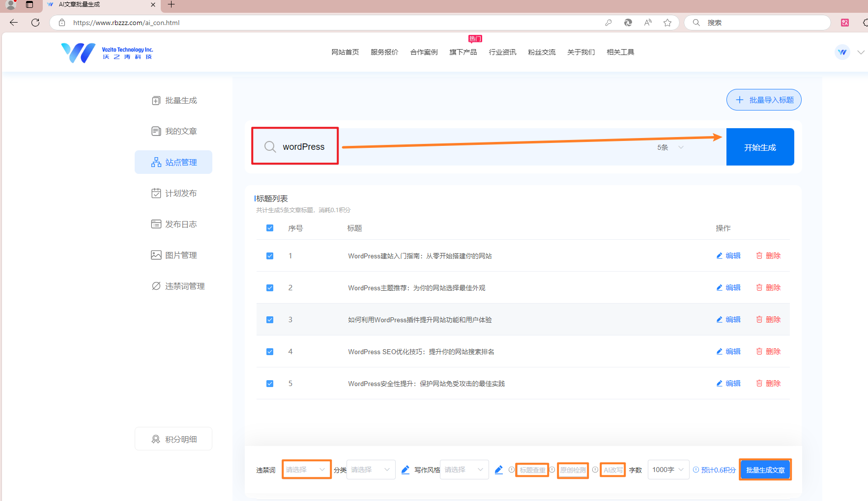Select 站点管理 in the sidebar
The height and width of the screenshot is (501, 868).
[x=174, y=162]
